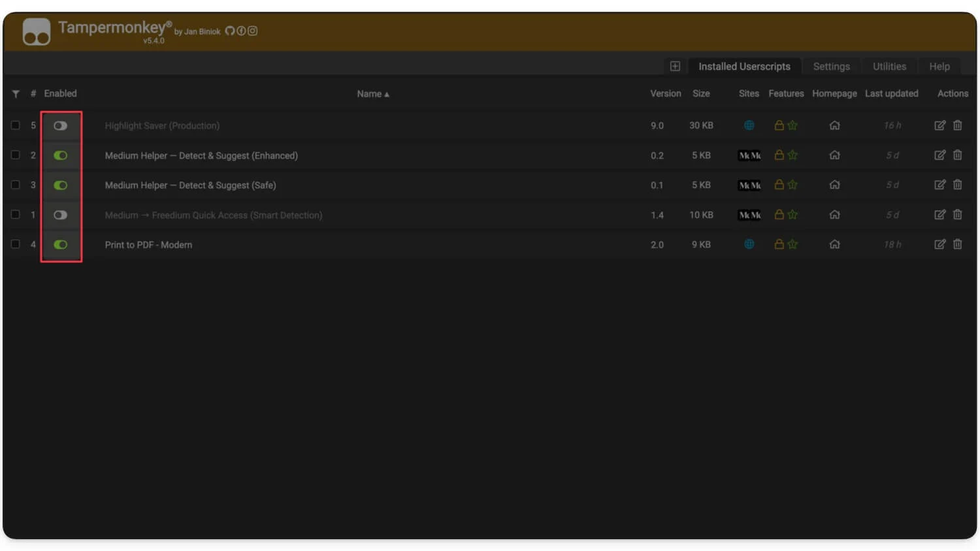The image size is (980, 551).
Task: Check the checkbox for Medium Helper (Enhanced)
Action: click(16, 155)
